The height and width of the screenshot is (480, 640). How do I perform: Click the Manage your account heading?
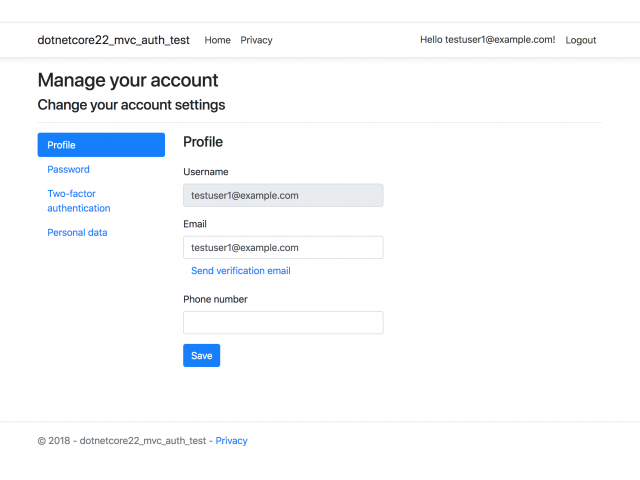pyautogui.click(x=128, y=80)
